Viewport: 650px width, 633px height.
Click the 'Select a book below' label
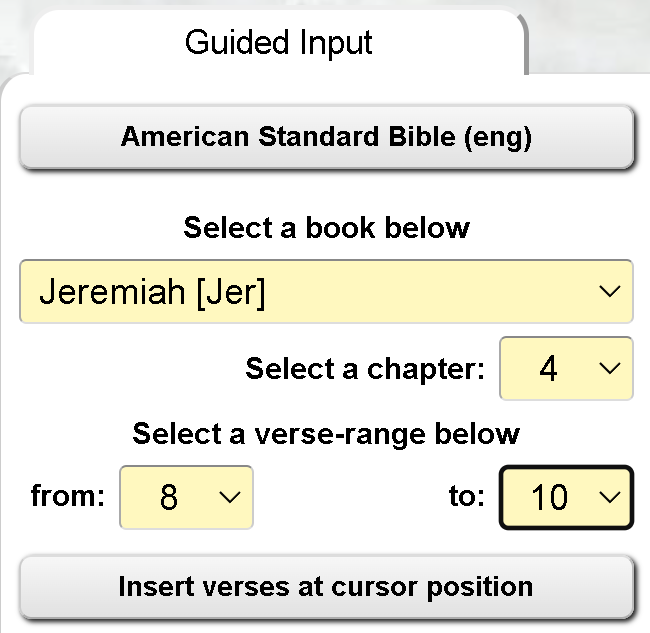pos(326,227)
